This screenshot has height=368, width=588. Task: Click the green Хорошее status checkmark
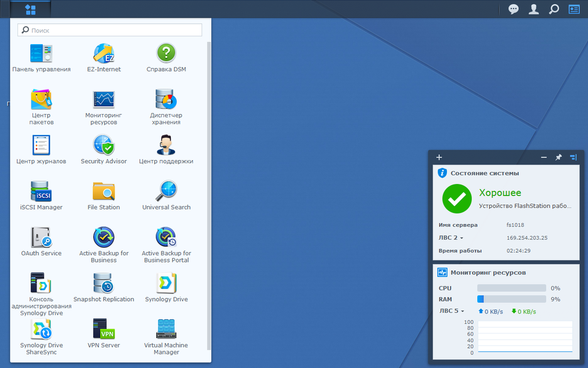point(457,199)
